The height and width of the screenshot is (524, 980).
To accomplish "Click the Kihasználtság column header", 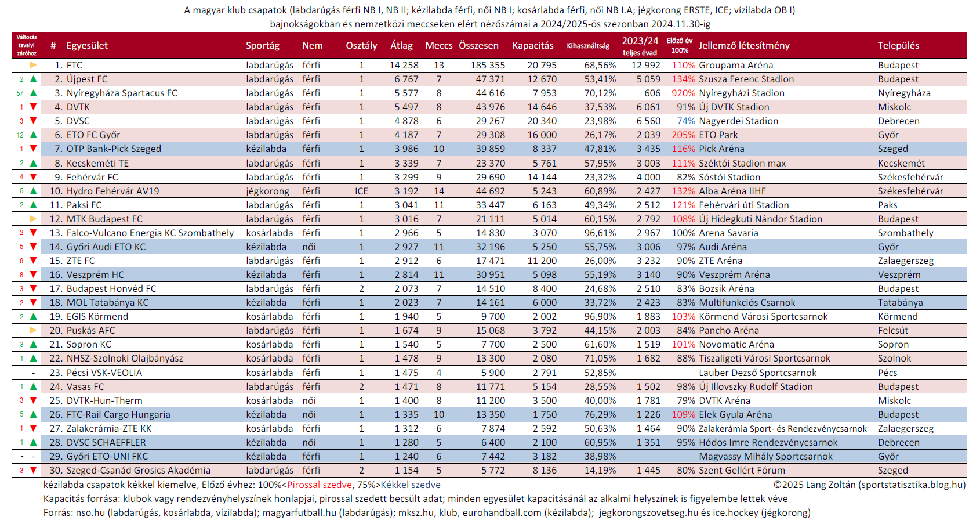I will pos(588,45).
